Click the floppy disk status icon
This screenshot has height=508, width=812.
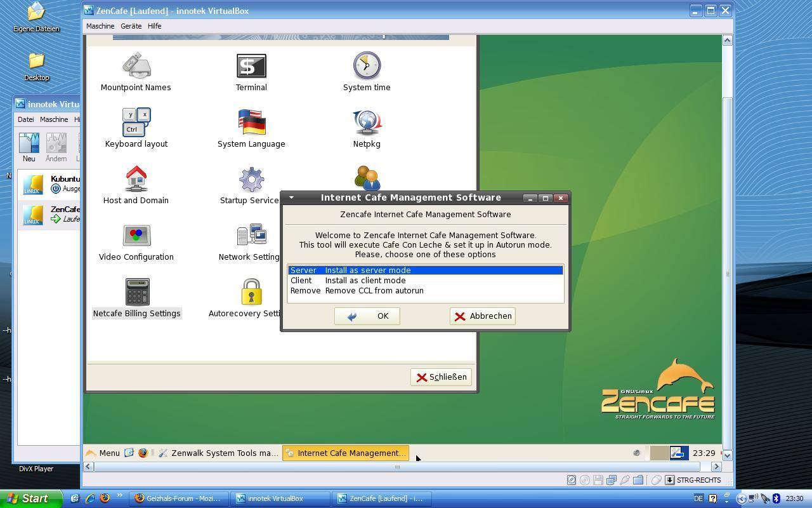[x=598, y=480]
